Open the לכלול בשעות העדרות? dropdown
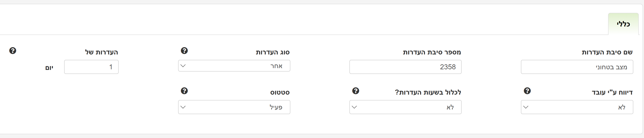Image resolution: width=644 pixels, height=138 pixels. tap(405, 107)
